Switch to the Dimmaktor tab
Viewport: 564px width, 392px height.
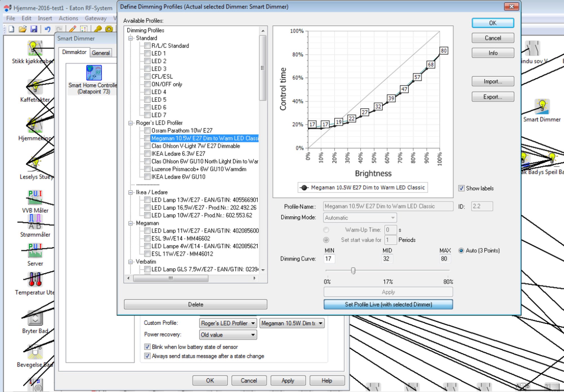click(x=74, y=52)
